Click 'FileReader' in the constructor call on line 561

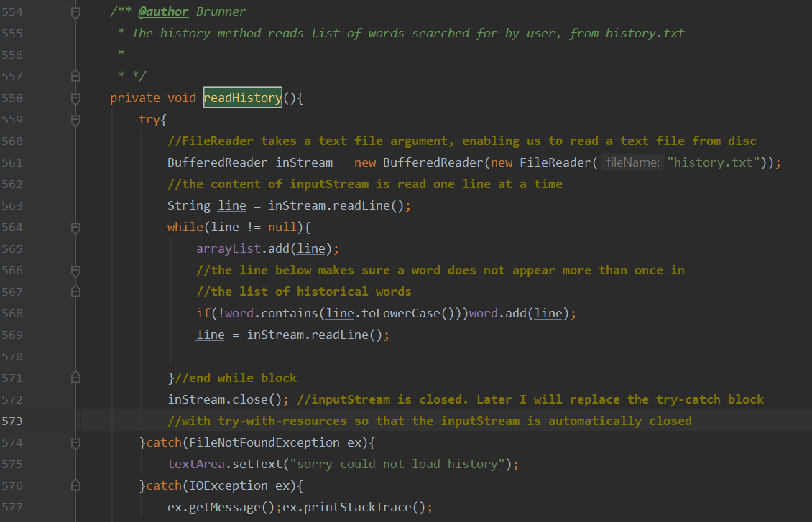[555, 162]
